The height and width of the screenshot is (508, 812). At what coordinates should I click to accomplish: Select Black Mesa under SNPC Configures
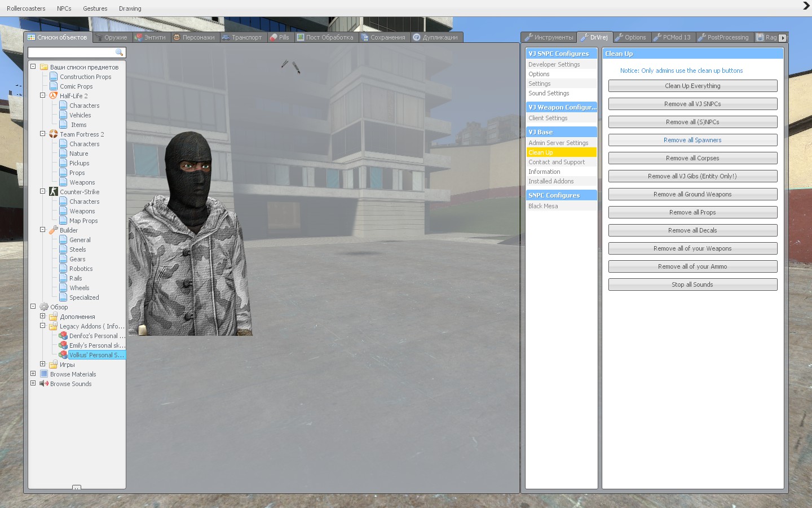[561, 206]
